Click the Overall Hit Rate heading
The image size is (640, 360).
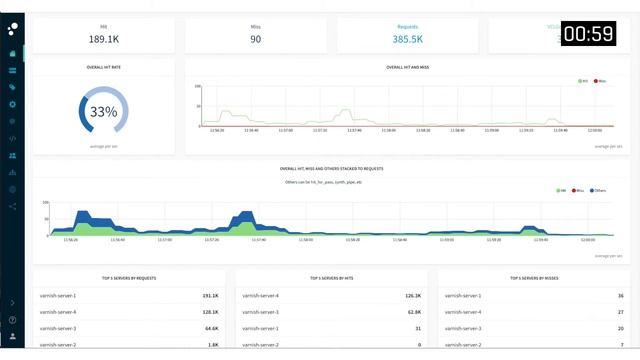(x=104, y=67)
